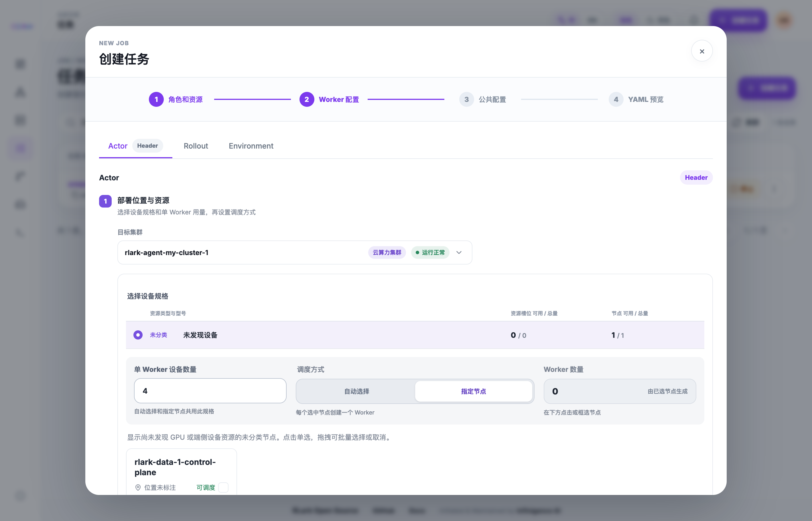Click the 未发现设备 row label
This screenshot has height=521, width=812.
point(200,335)
